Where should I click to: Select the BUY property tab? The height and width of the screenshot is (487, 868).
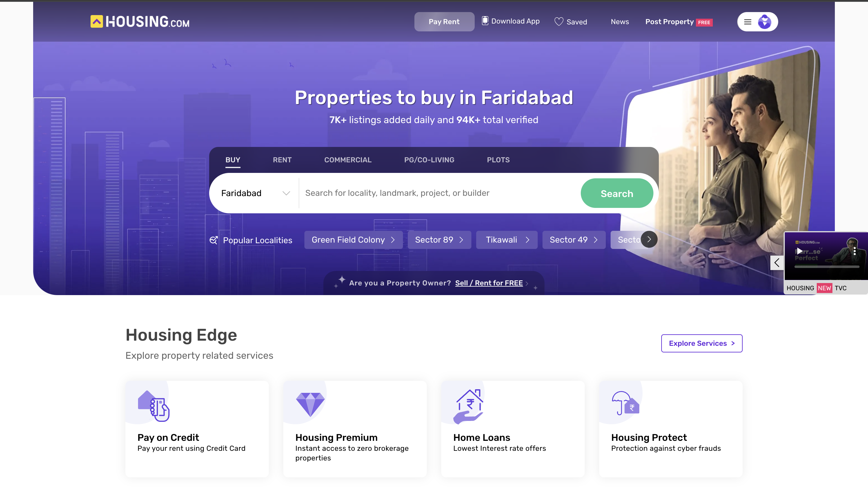(x=232, y=159)
